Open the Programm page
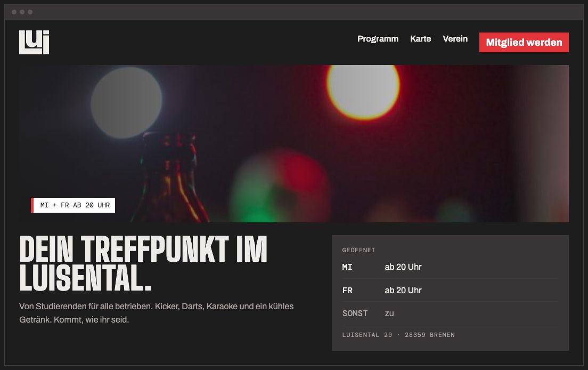The height and width of the screenshot is (370, 588). 378,38
